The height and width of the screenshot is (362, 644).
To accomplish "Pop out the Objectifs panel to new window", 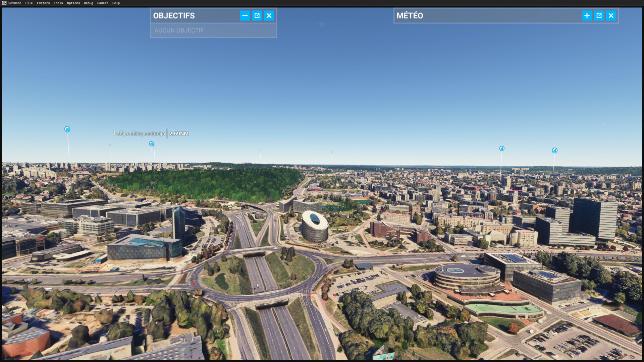I will [x=257, y=16].
